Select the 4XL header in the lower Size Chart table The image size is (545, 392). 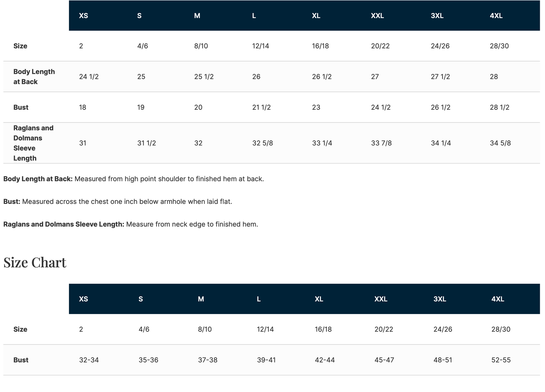[497, 299]
